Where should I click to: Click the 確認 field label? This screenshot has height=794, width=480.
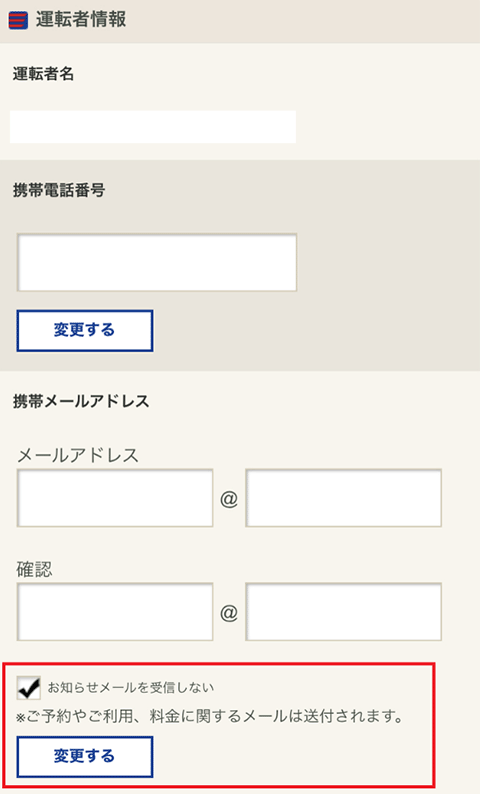click(x=34, y=569)
